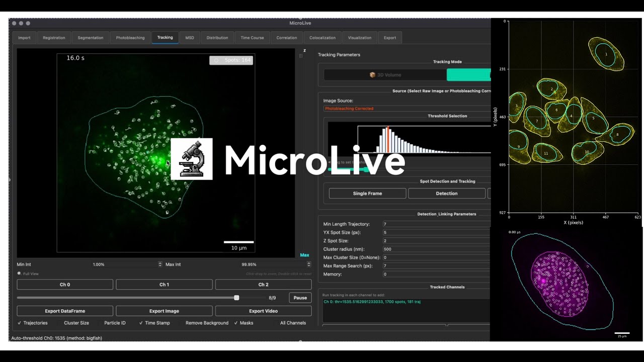Click the red threshold line in histogram

click(388, 139)
